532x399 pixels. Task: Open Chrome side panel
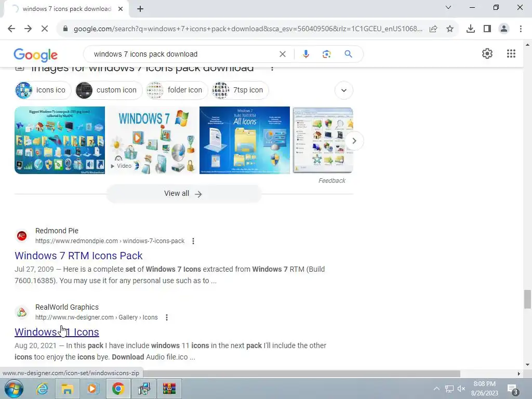pyautogui.click(x=487, y=29)
